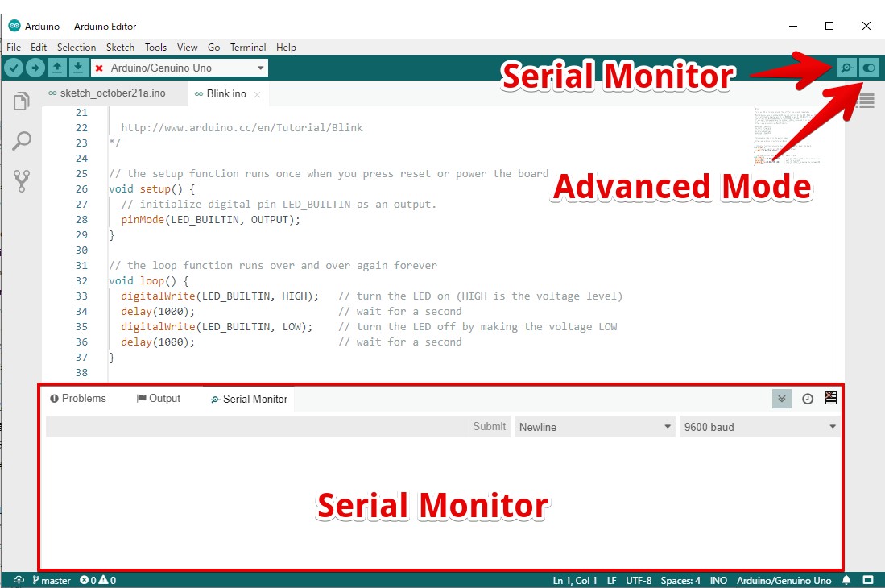Switch to the Output panel tab
Image resolution: width=885 pixels, height=588 pixels.
click(159, 399)
